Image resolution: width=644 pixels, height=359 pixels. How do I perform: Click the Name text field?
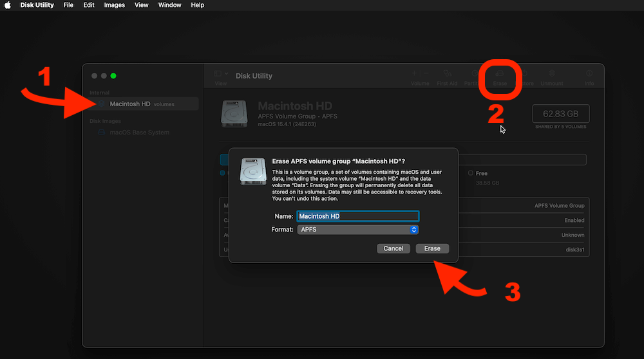click(358, 216)
